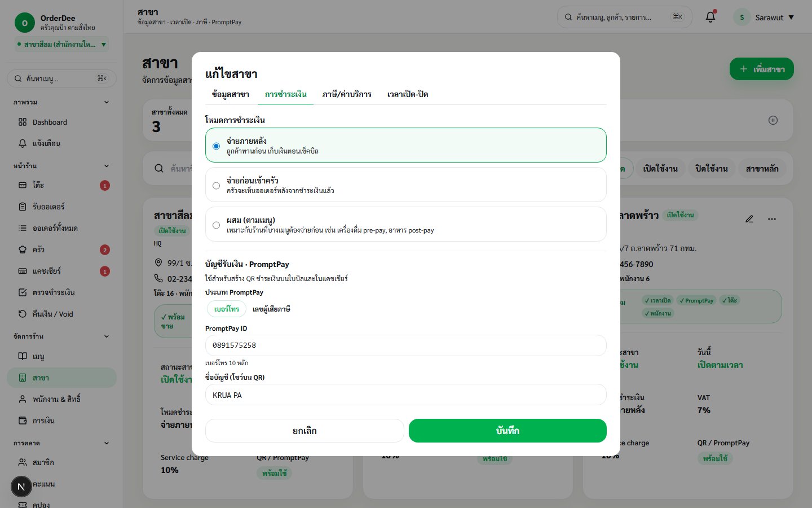Click the การเงิน wallet icon
The height and width of the screenshot is (508, 812).
point(23,421)
